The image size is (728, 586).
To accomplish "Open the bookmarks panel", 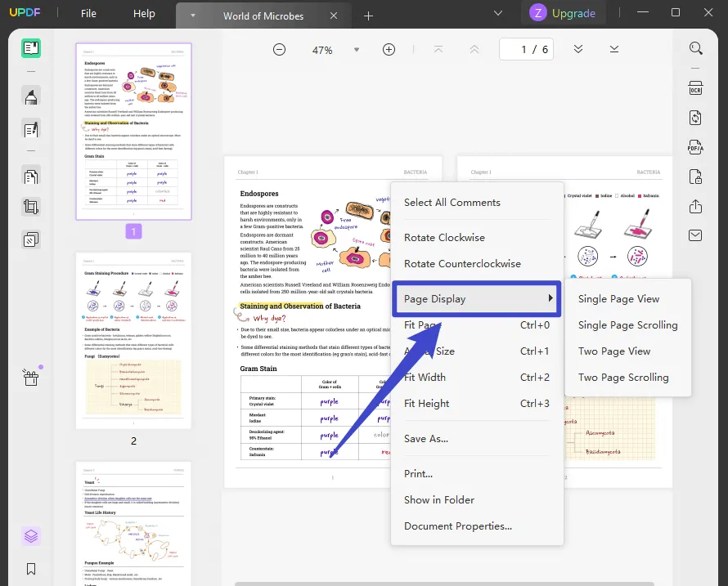I will tap(30, 568).
